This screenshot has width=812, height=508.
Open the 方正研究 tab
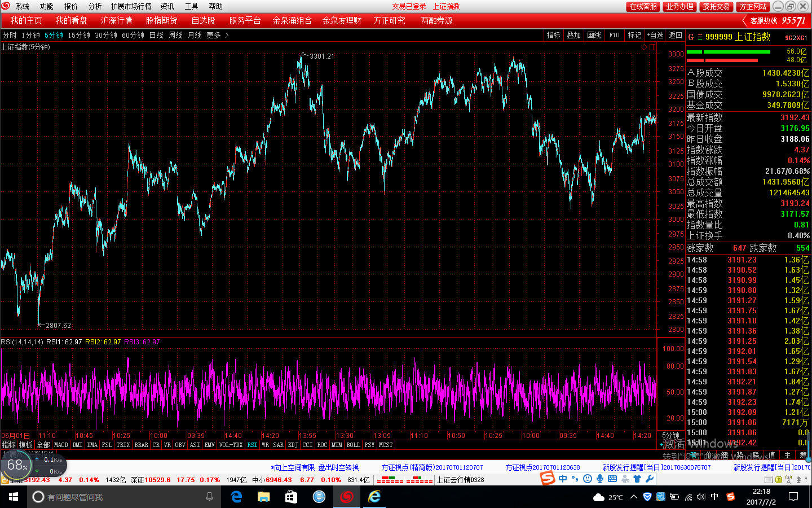click(x=389, y=20)
